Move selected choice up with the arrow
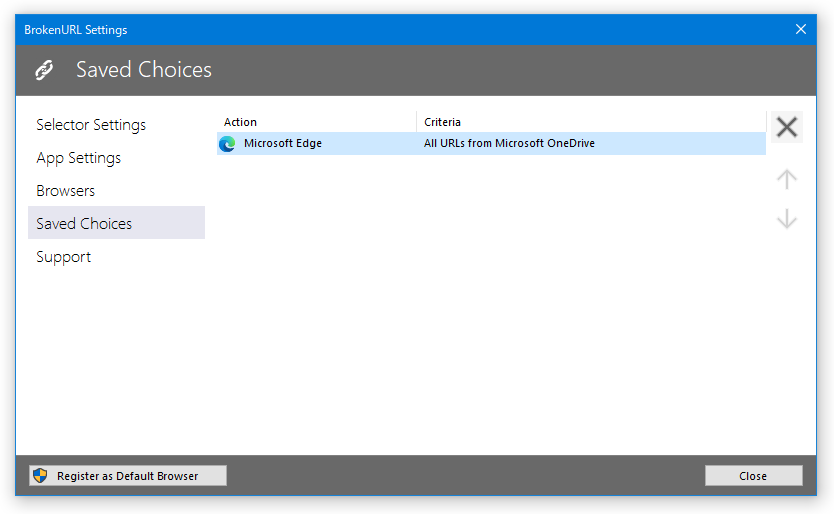The width and height of the screenshot is (834, 514). [x=787, y=179]
